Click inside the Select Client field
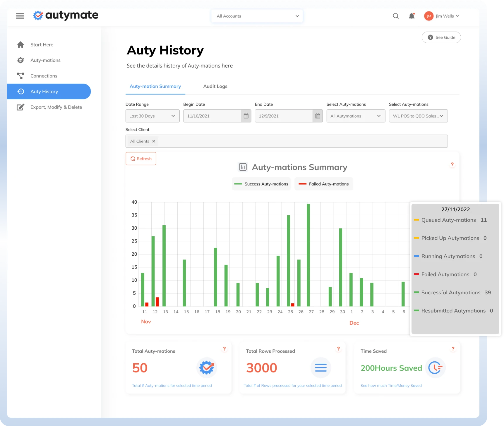This screenshot has height=426, width=504. point(287,141)
